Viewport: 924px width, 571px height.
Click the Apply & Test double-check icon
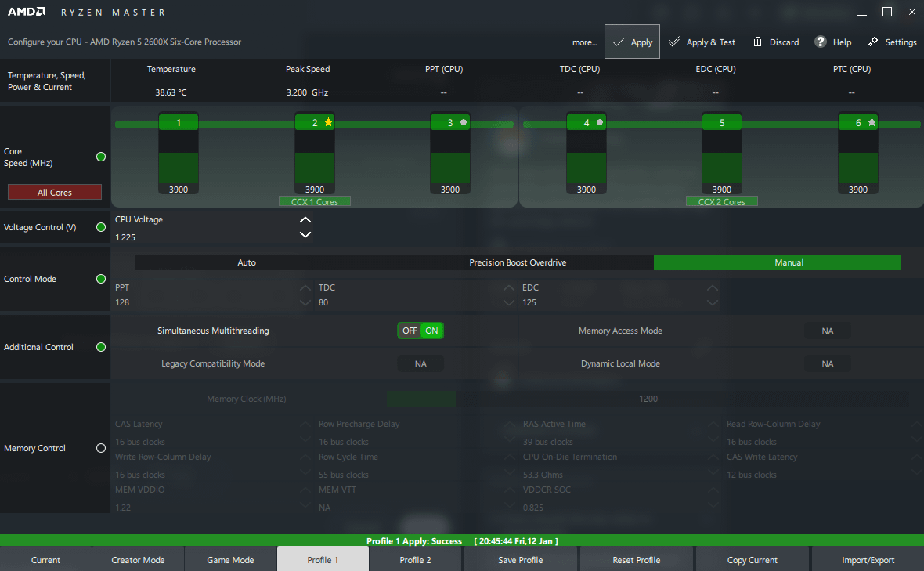[674, 42]
